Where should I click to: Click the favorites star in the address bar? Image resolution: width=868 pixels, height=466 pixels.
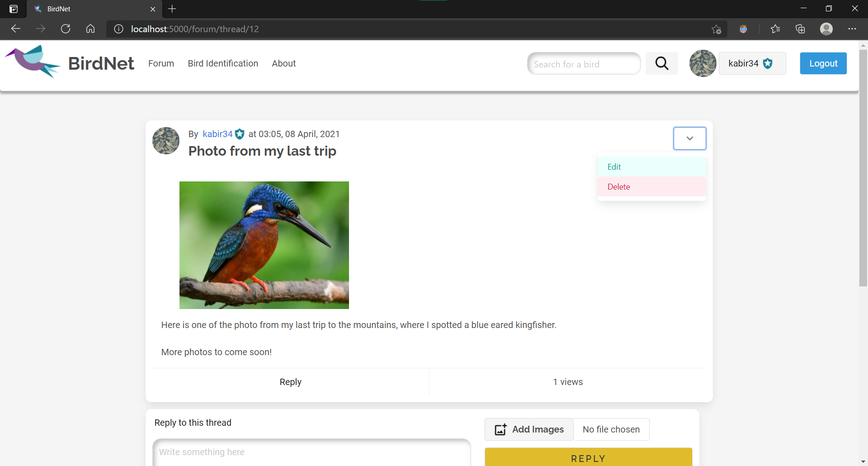click(717, 29)
